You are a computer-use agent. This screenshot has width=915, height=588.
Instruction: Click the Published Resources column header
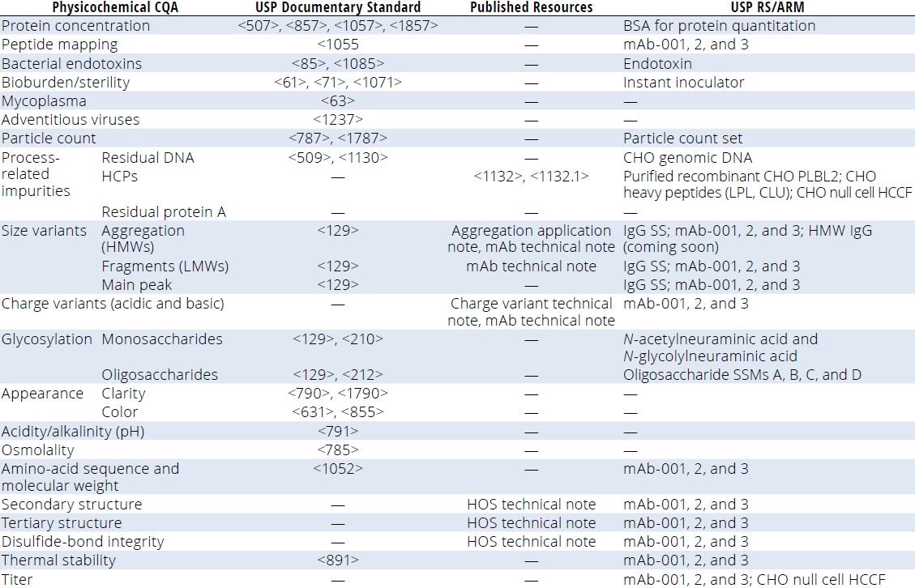(x=531, y=7)
